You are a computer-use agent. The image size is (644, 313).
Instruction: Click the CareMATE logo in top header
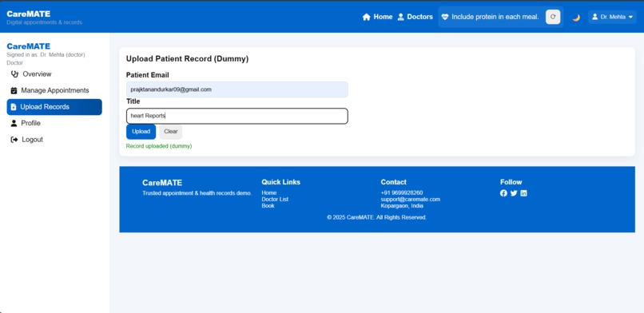[x=28, y=14]
